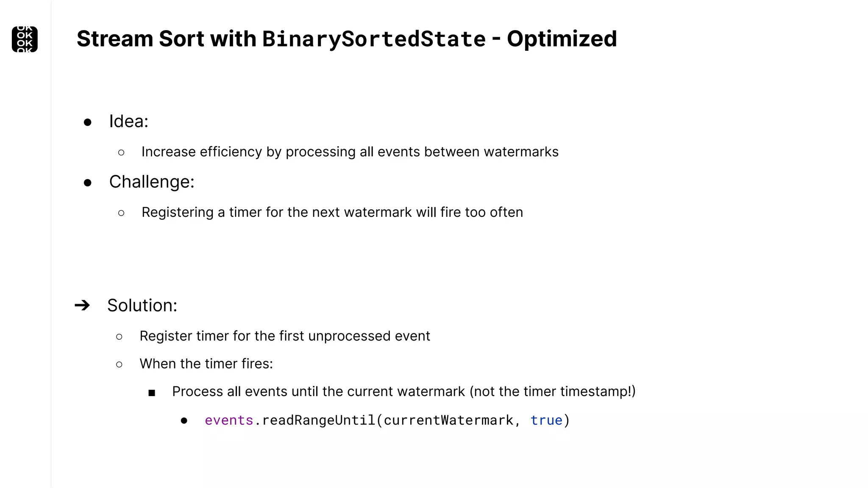Screen dimensions: 868x488
Task: Click the blue 'true' keyword
Action: point(546,420)
